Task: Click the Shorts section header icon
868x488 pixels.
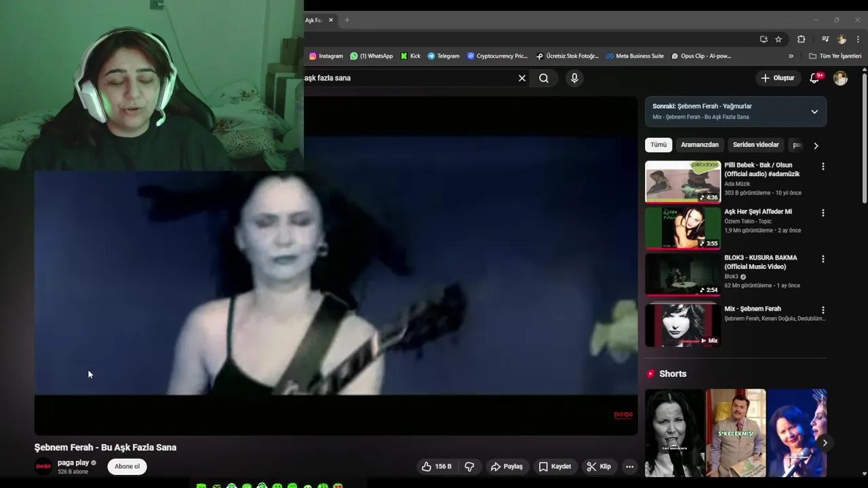Action: click(651, 374)
